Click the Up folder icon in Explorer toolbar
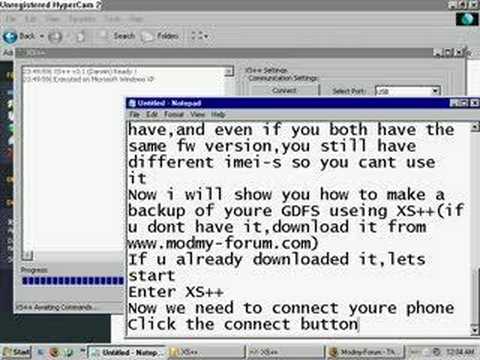The width and height of the screenshot is (480, 360). [x=80, y=36]
